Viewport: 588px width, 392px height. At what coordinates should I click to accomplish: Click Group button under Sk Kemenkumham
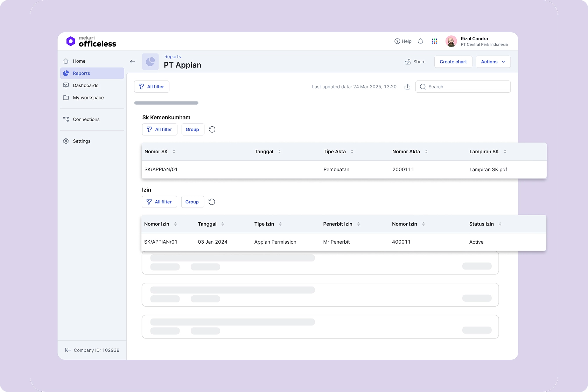coord(192,129)
